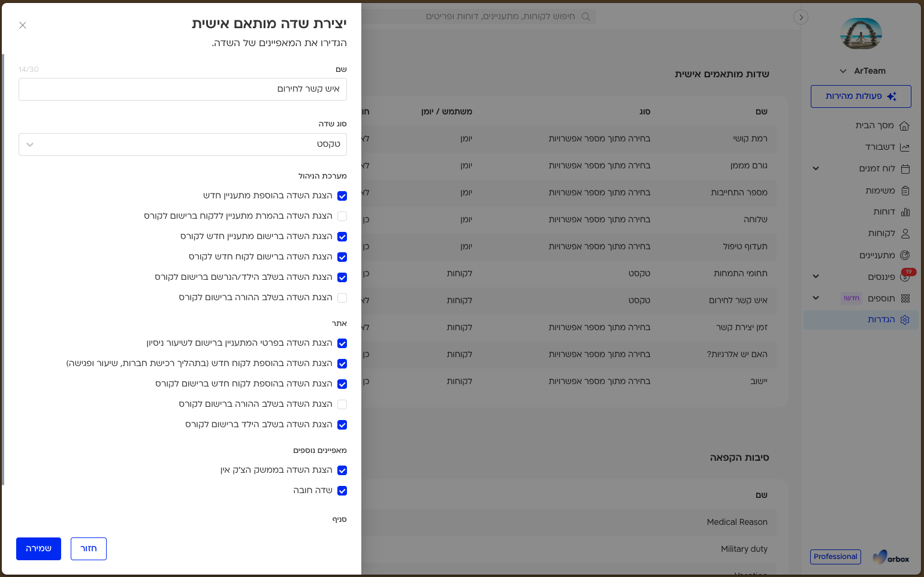Save the field with שמירה

point(38,549)
